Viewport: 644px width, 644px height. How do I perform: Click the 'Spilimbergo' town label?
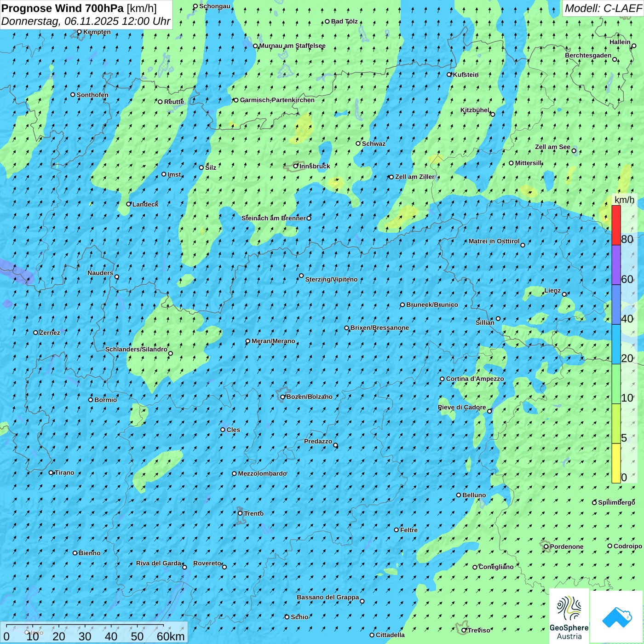616,502
